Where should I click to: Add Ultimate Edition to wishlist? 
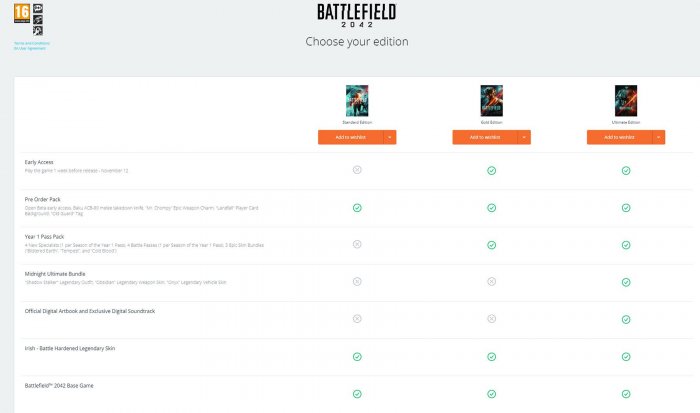click(617, 137)
